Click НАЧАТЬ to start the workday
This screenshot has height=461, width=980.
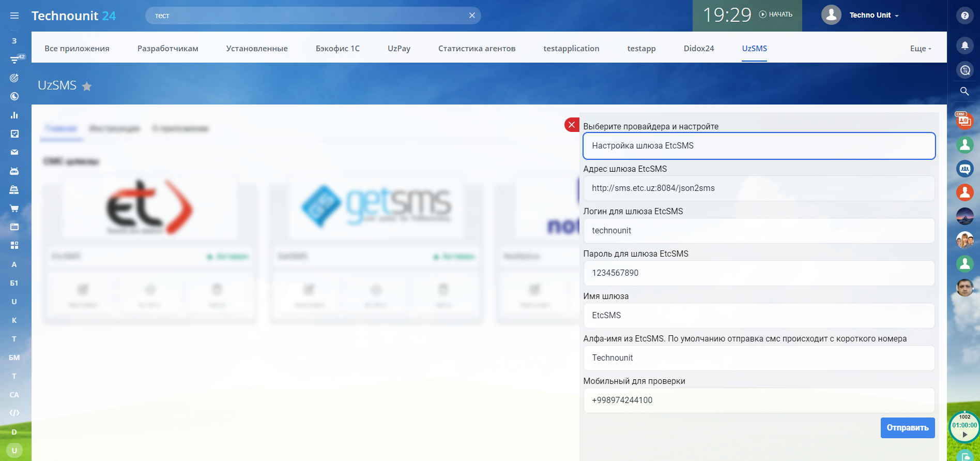click(x=776, y=14)
